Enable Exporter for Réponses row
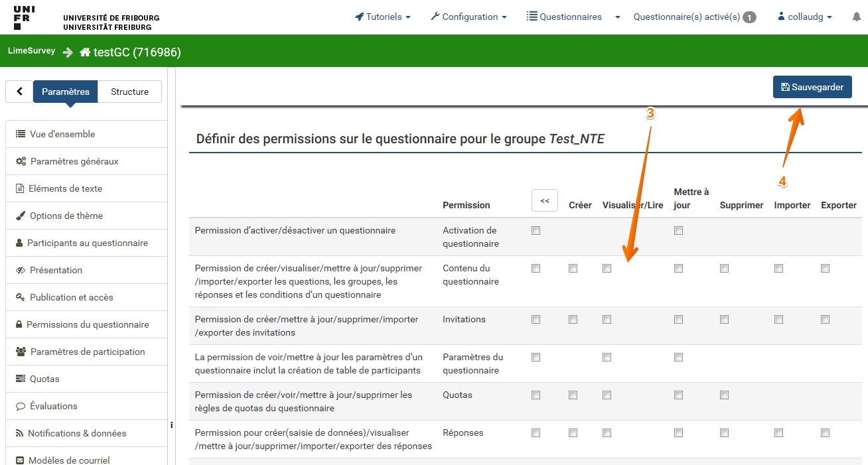868x465 pixels. click(826, 433)
